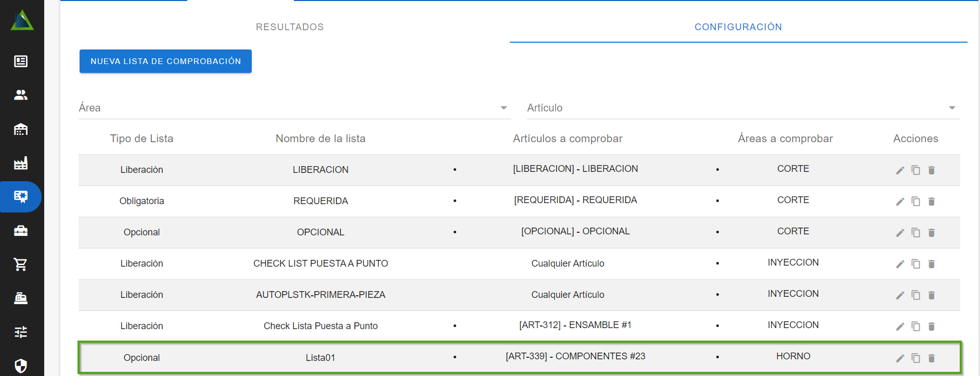Open the shopping cart sidebar section
This screenshot has width=980, height=376.
click(21, 265)
